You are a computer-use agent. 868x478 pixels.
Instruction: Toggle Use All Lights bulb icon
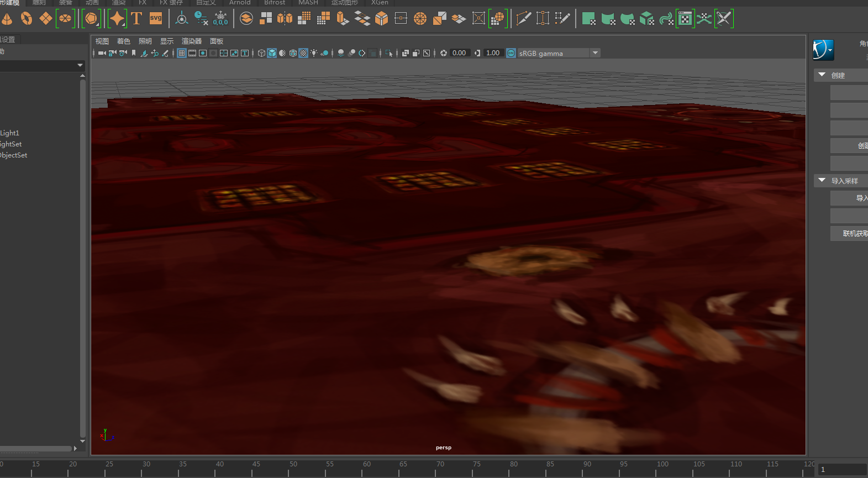pyautogui.click(x=314, y=53)
